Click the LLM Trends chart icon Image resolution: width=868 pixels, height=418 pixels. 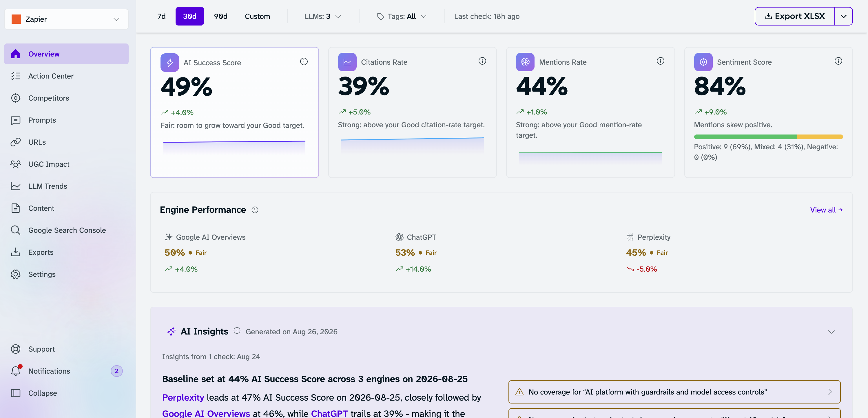(x=16, y=186)
